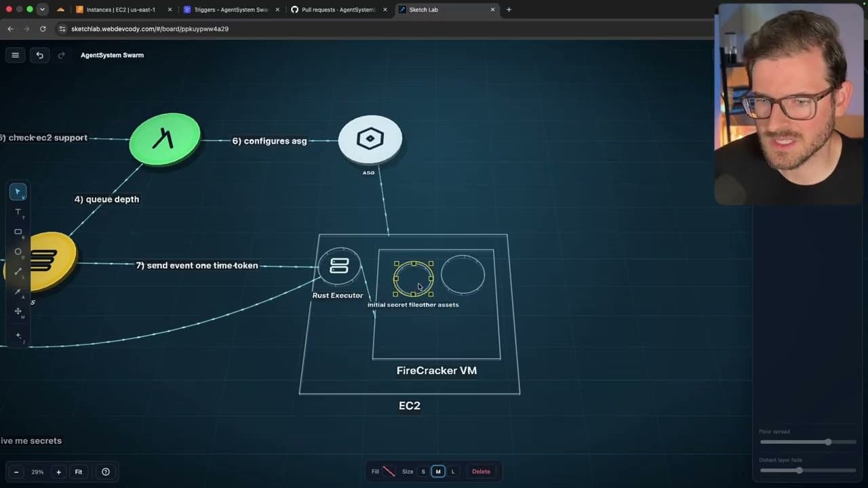This screenshot has height=488, width=868.
Task: Adjust the Floor spread slider
Action: [x=808, y=442]
